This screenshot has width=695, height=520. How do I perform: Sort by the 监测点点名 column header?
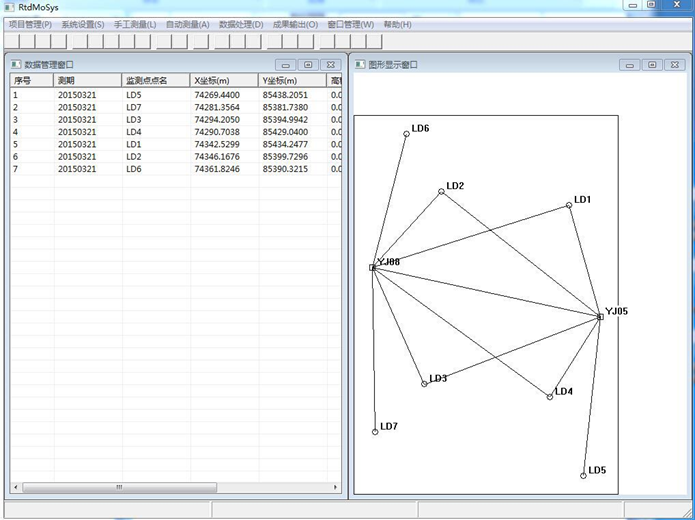pos(146,80)
